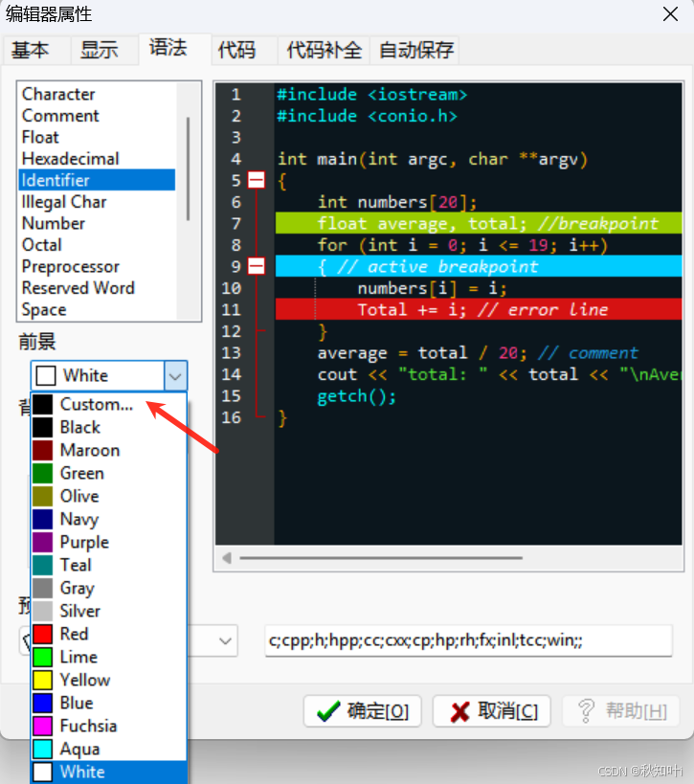Click the preview scrollbar left arrow
The width and height of the screenshot is (694, 784).
(227, 557)
